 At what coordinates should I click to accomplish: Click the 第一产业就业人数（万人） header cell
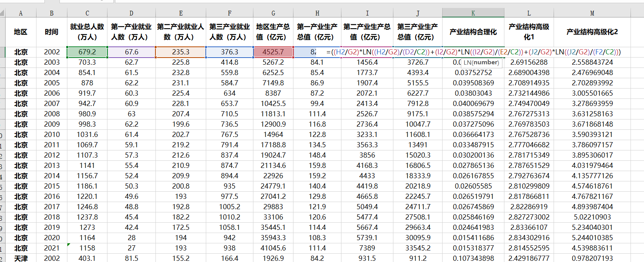pos(131,32)
